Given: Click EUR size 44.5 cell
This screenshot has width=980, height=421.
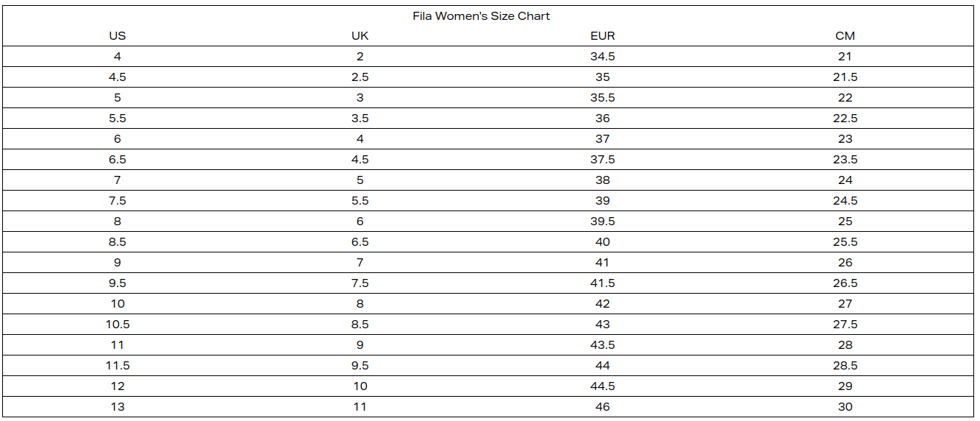Looking at the screenshot, I should pos(602,386).
